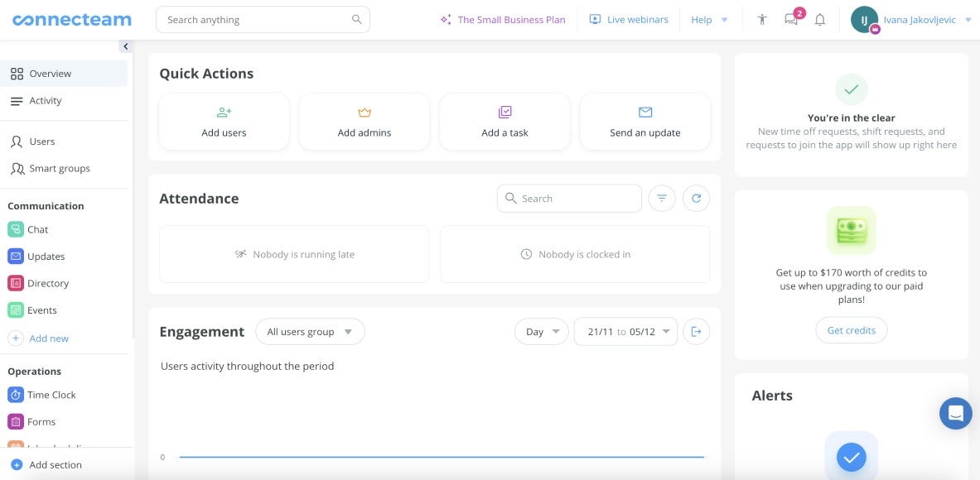Screen dimensions: 980x480
Task: Click the money credits illustration
Action: 852,230
